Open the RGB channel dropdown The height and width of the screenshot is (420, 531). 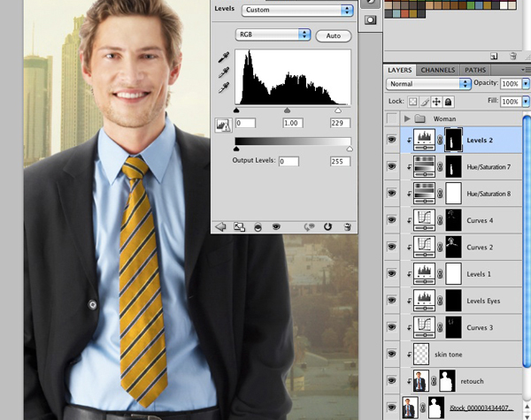273,34
